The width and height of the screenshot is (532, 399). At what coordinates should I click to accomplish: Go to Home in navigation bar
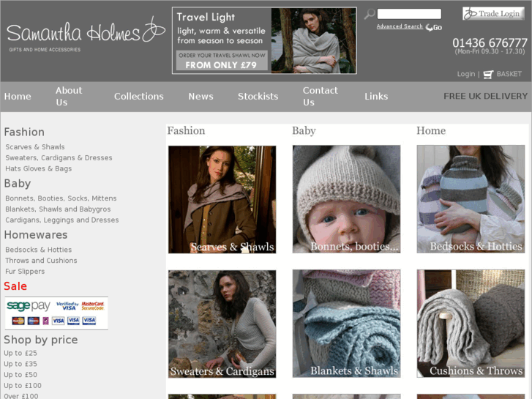point(18,97)
